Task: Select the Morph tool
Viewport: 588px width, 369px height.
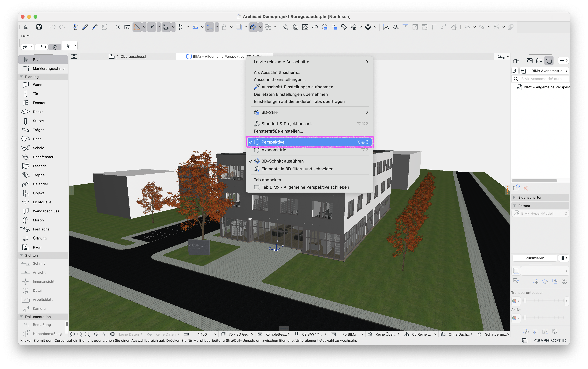Action: click(43, 220)
